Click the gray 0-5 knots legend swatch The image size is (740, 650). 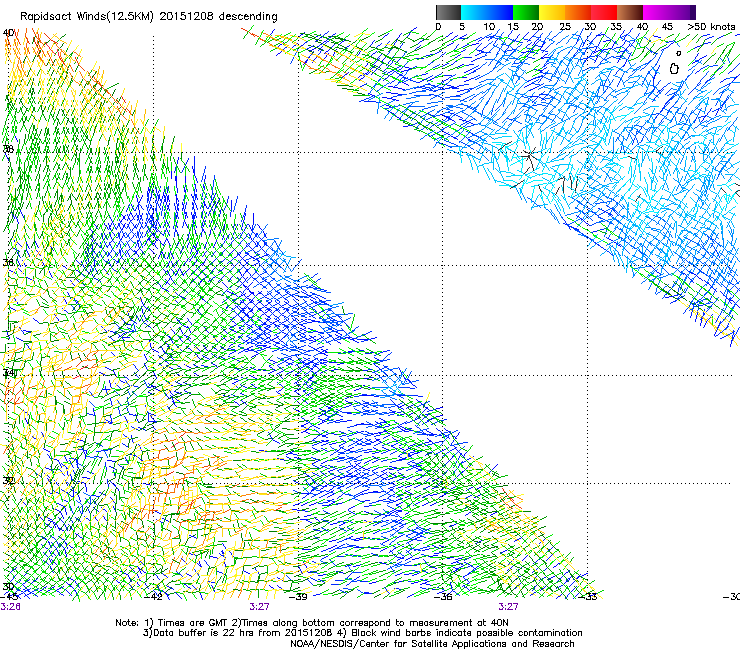(x=448, y=12)
